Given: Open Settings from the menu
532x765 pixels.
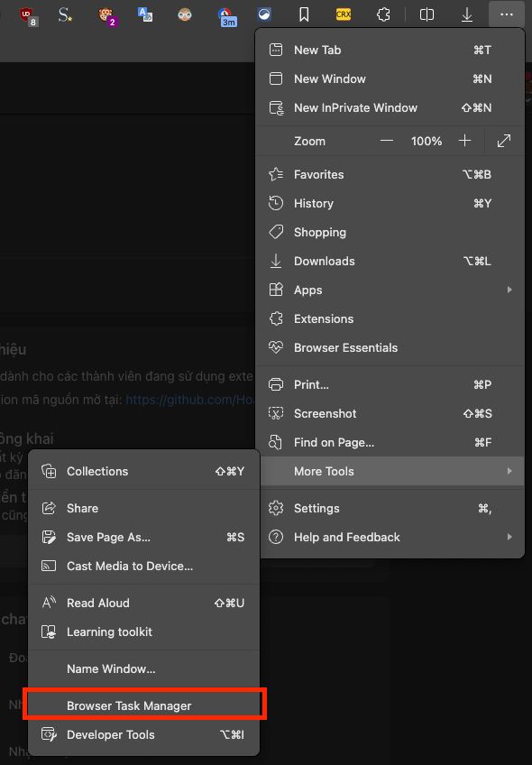Looking at the screenshot, I should (x=392, y=508).
